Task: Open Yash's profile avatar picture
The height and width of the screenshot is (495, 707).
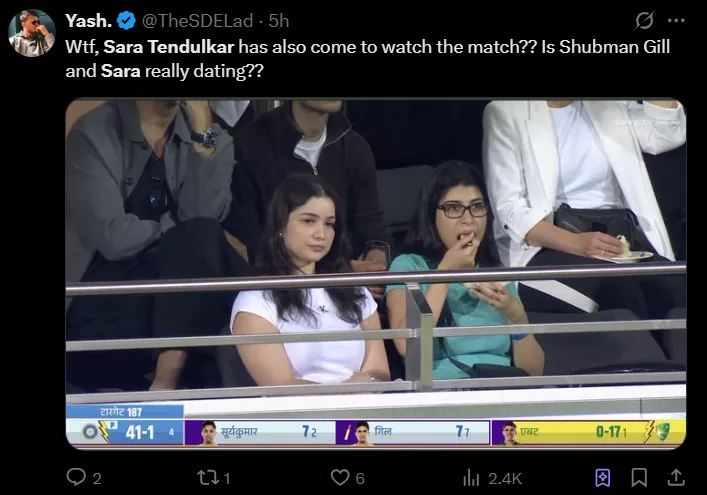Action: tap(32, 32)
